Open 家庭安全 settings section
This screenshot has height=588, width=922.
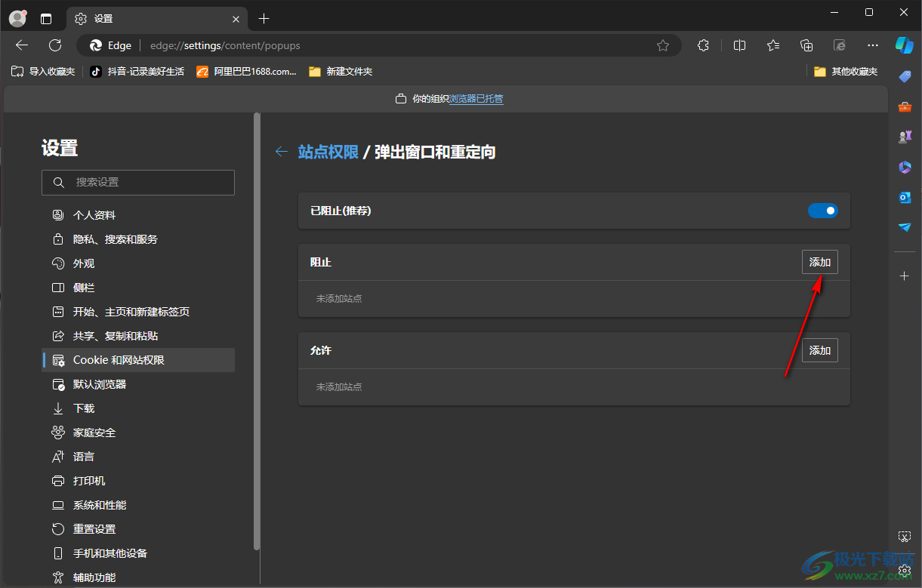[138, 433]
